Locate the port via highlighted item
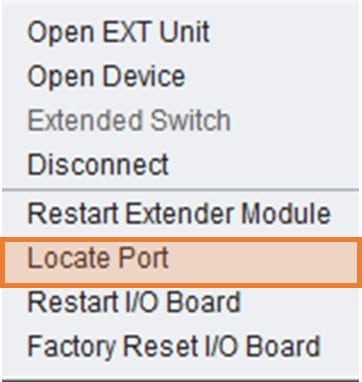Viewport: 362px width, 382px height. (181, 262)
